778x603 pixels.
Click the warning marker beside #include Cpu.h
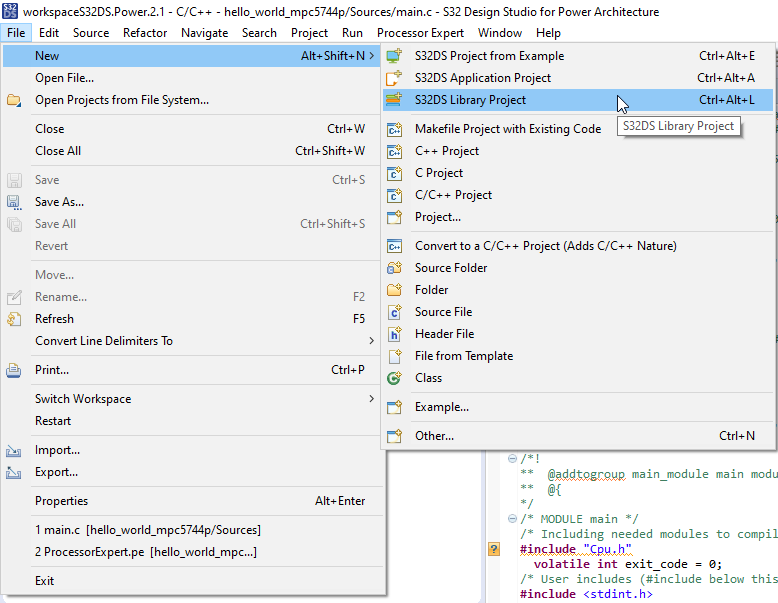[x=494, y=549]
